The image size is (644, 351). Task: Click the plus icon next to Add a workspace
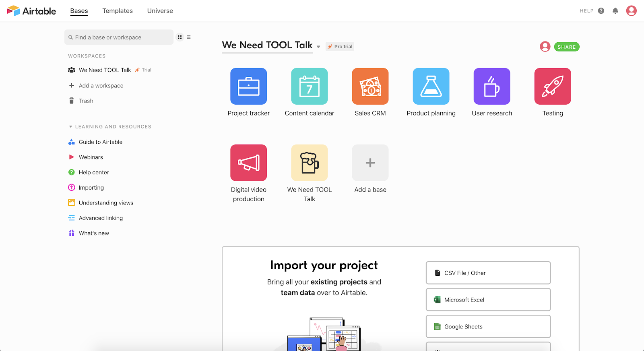pos(71,85)
